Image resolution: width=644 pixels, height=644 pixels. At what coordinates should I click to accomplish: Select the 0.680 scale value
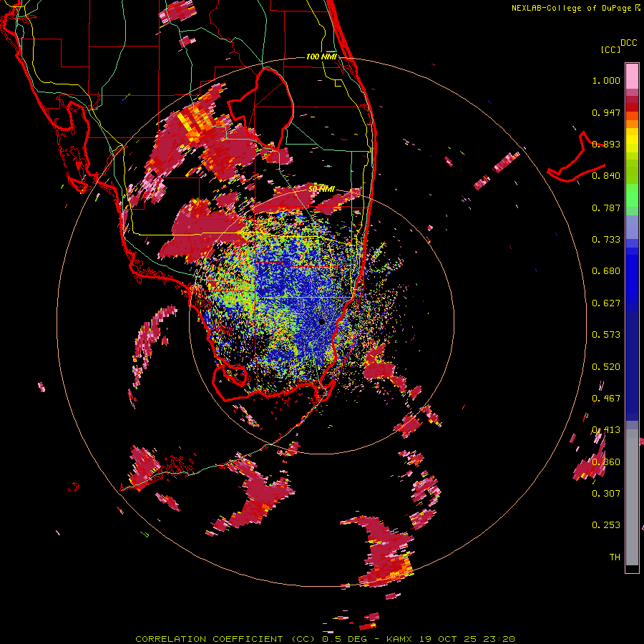[606, 271]
